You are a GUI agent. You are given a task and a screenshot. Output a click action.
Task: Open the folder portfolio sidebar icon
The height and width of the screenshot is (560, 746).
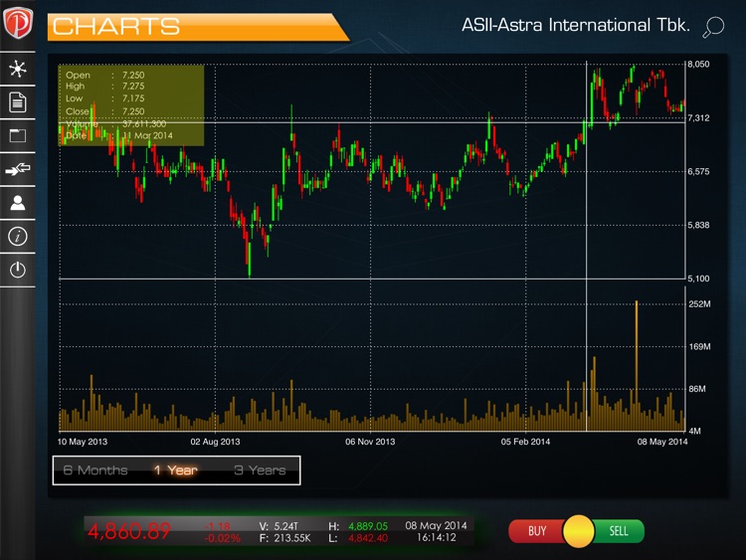18,135
